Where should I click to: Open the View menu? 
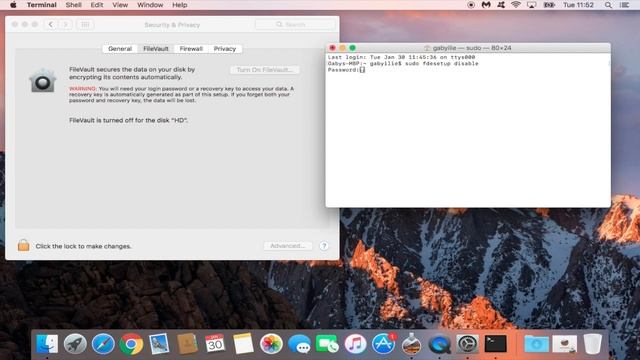[120, 5]
